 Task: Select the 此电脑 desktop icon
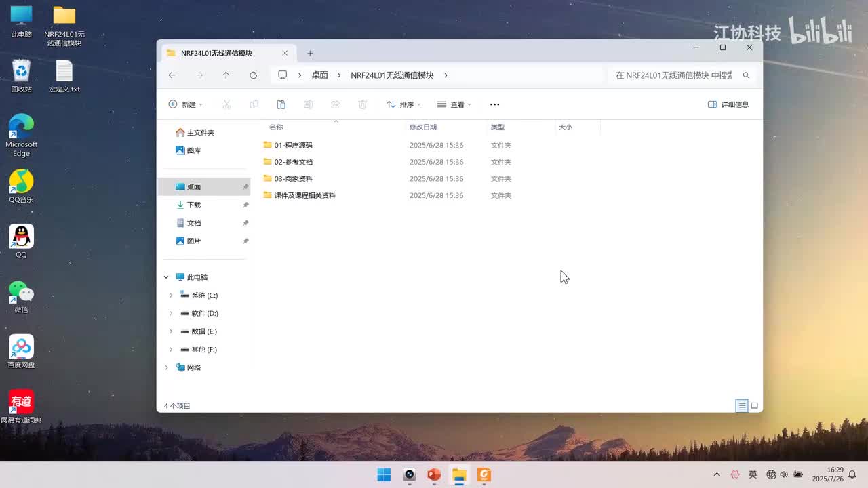(x=22, y=21)
